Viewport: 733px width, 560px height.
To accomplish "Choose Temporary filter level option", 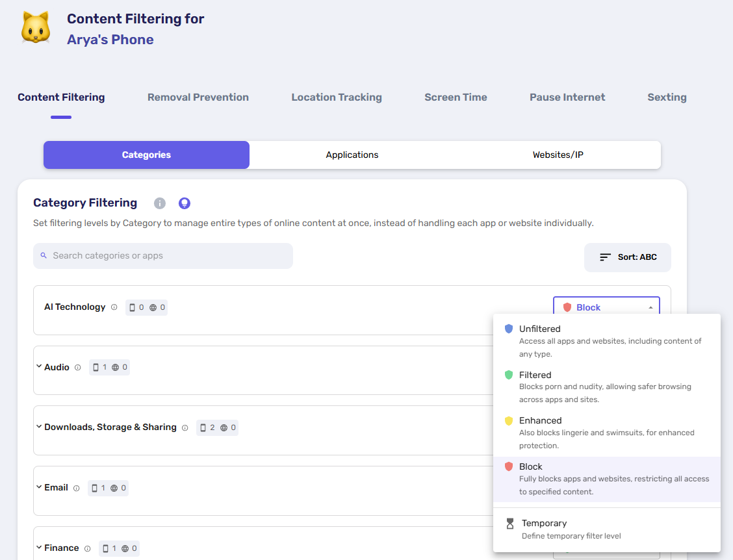I will (607, 529).
